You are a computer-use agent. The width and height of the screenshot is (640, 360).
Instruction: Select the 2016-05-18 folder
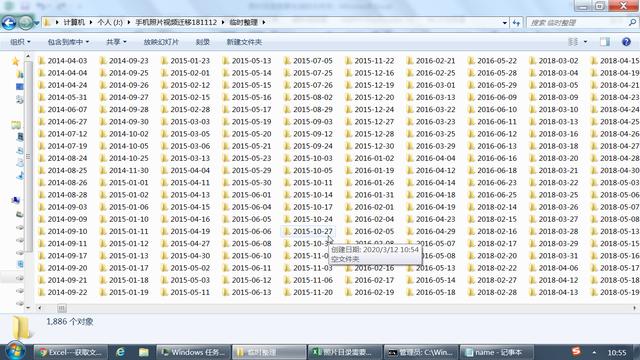pos(431,292)
